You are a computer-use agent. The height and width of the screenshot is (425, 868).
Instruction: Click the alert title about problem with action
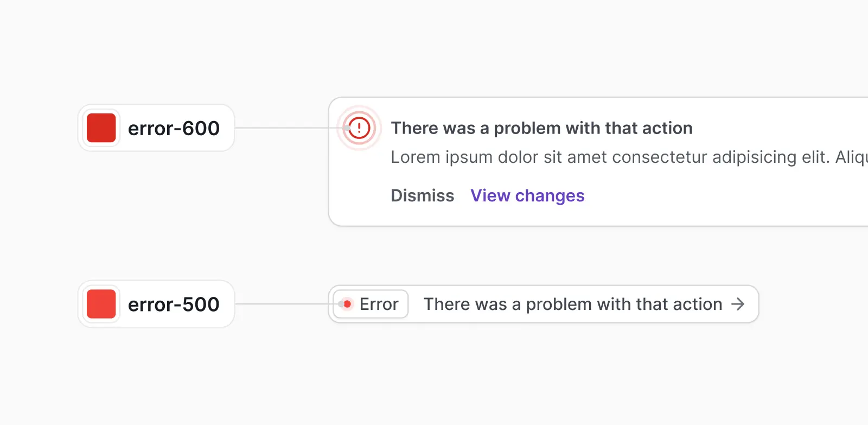tap(541, 128)
